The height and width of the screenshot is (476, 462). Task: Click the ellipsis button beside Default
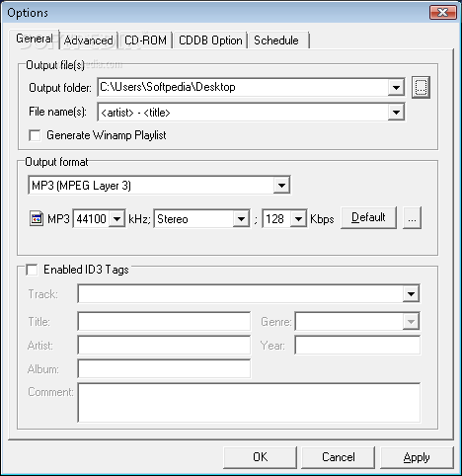tap(412, 217)
